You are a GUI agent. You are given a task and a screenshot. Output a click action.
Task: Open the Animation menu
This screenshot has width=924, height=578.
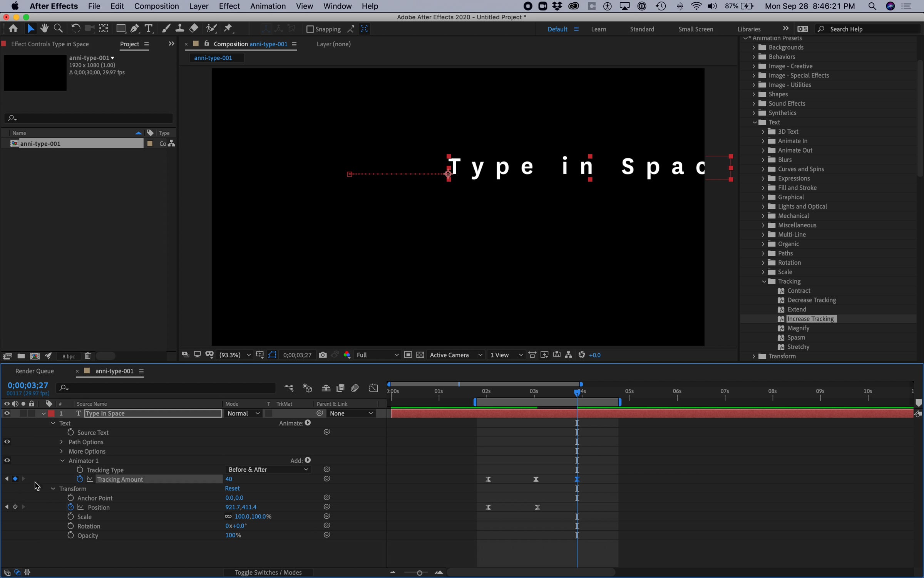(x=268, y=6)
